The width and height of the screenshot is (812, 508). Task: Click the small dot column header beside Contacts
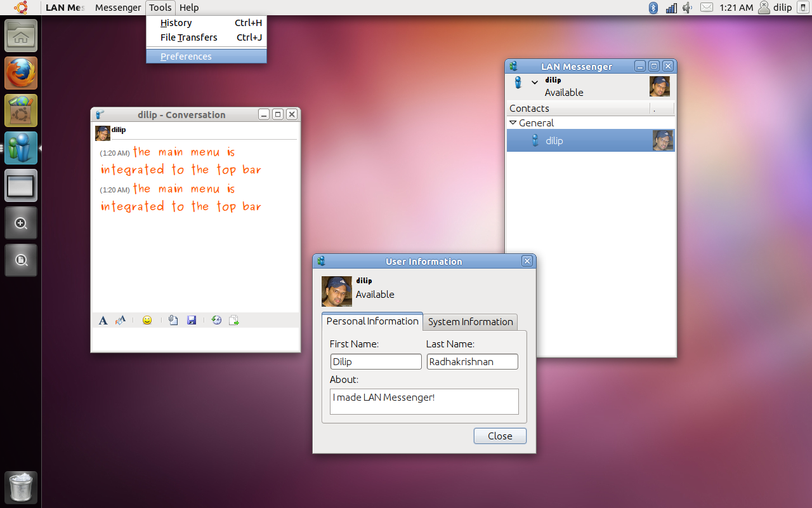pos(662,109)
